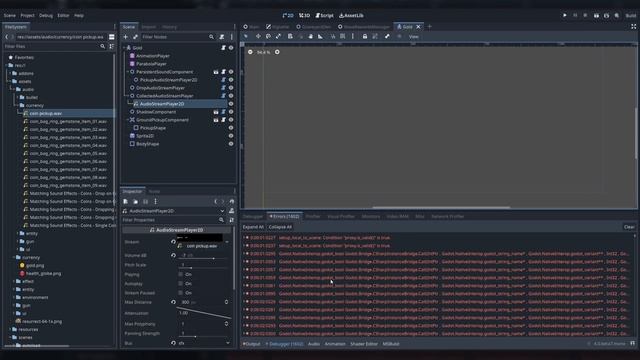Reset zoom via the 94.4 % label
The image size is (640, 360).
click(x=264, y=52)
